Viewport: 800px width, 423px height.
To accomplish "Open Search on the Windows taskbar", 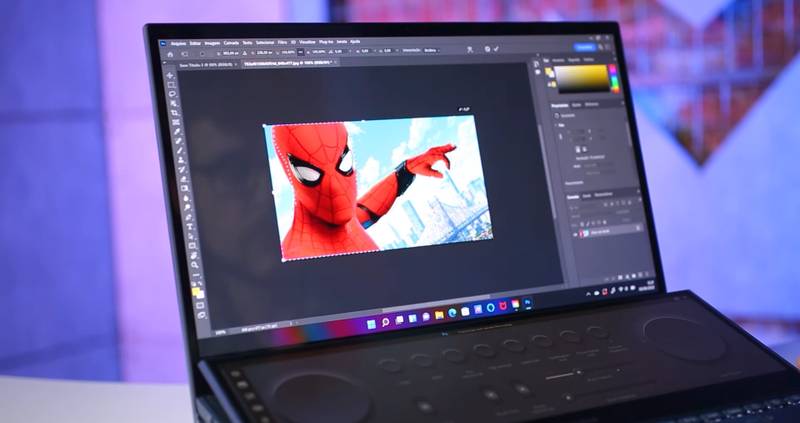I will [x=386, y=322].
